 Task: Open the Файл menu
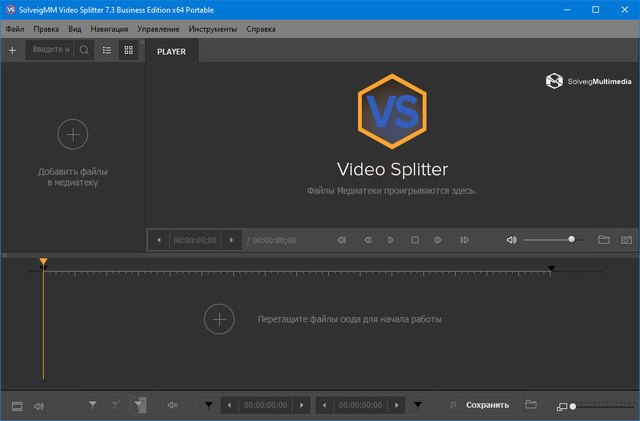click(x=14, y=30)
